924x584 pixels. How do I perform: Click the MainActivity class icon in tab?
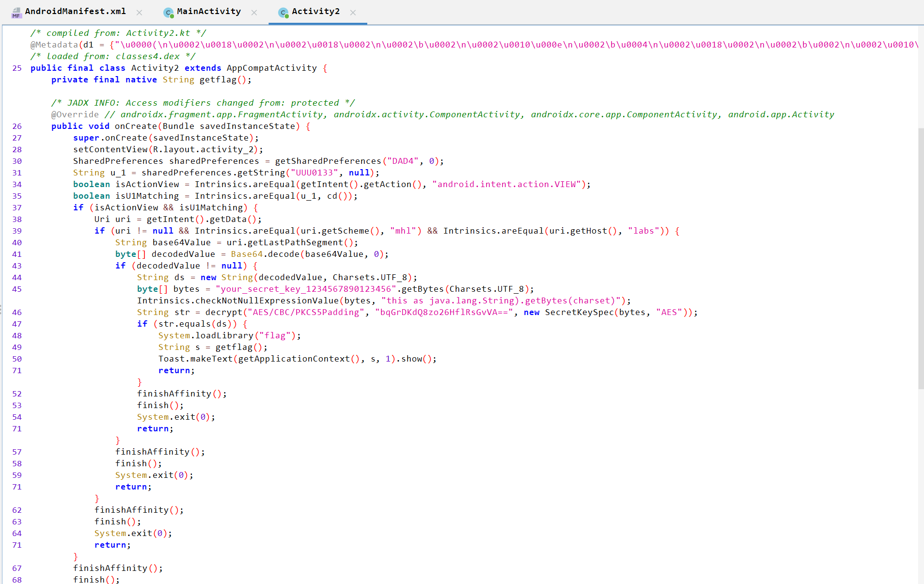click(168, 13)
